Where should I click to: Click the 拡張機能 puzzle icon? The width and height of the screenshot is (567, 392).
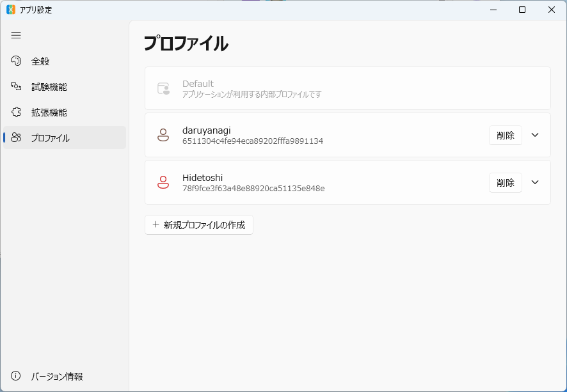[x=16, y=113]
